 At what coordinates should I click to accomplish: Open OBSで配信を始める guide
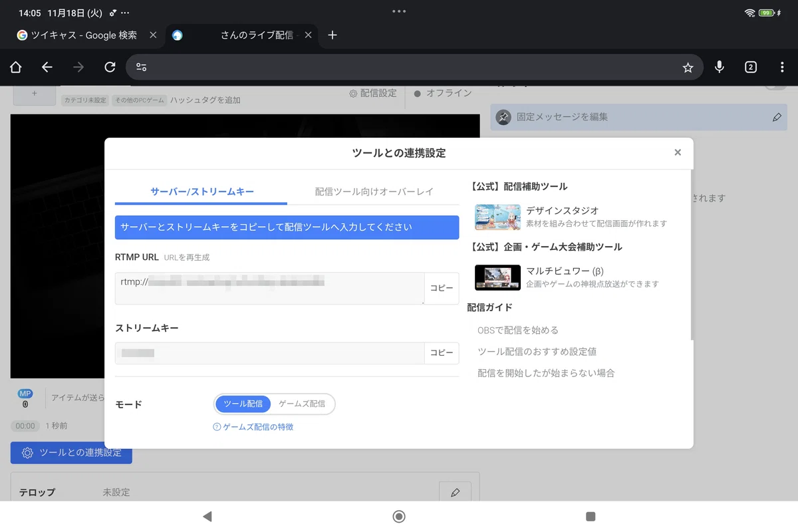[x=518, y=330]
